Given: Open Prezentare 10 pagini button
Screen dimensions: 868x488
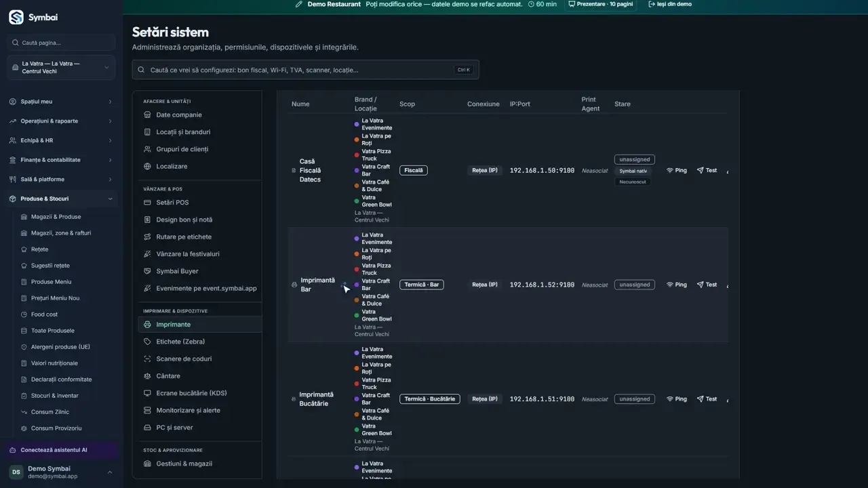Looking at the screenshot, I should coord(601,4).
